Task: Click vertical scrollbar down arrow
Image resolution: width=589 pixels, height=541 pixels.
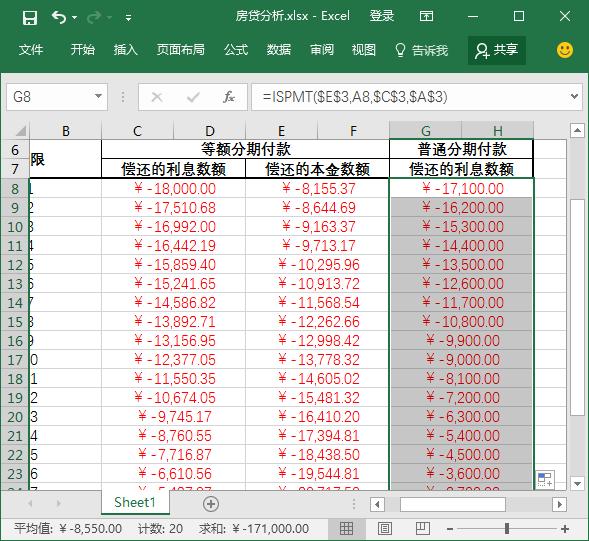Action: click(x=577, y=483)
